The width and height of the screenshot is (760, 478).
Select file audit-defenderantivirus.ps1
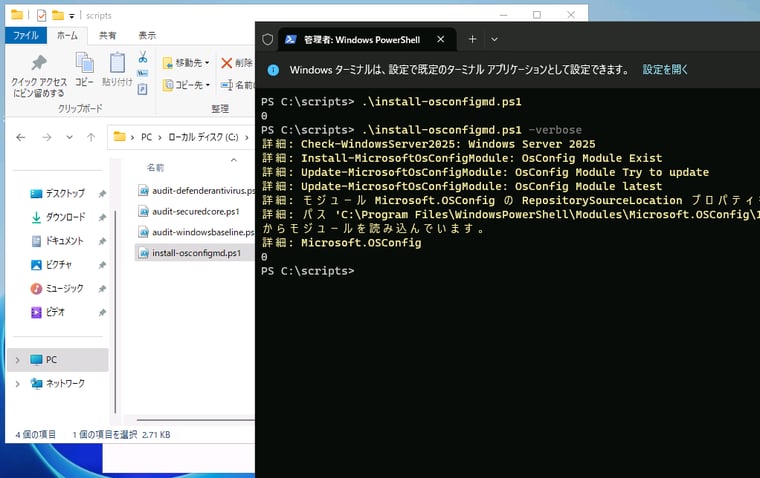196,191
